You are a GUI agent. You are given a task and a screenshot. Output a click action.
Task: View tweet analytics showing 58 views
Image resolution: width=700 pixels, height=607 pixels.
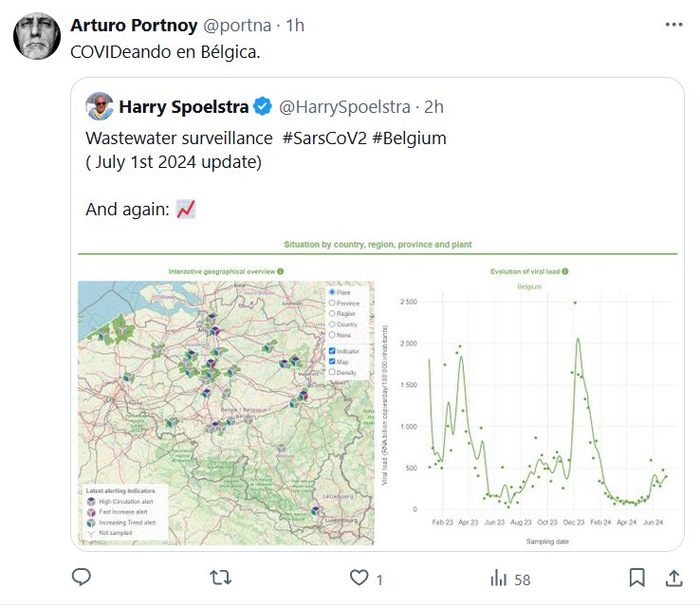509,578
